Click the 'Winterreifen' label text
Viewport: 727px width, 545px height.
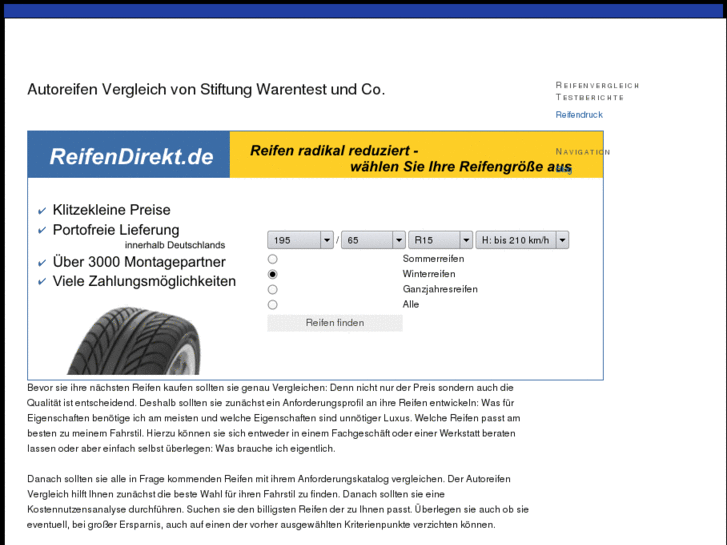(x=429, y=274)
